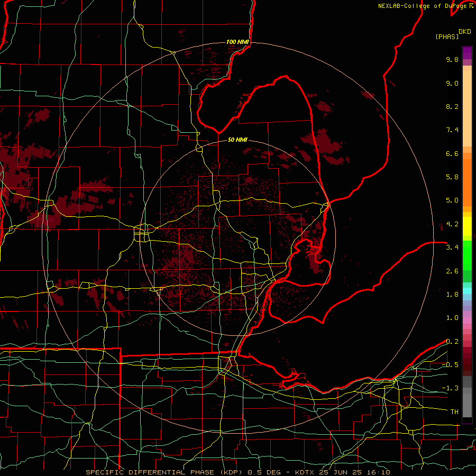Image resolution: width=476 pixels, height=476 pixels.
Task: Click the -1.3 legend value
Action: coord(450,388)
